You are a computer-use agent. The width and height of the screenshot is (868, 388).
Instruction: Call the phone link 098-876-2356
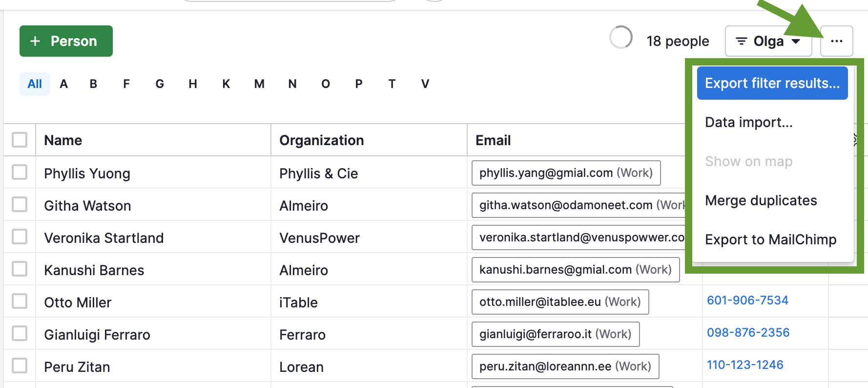[748, 332]
